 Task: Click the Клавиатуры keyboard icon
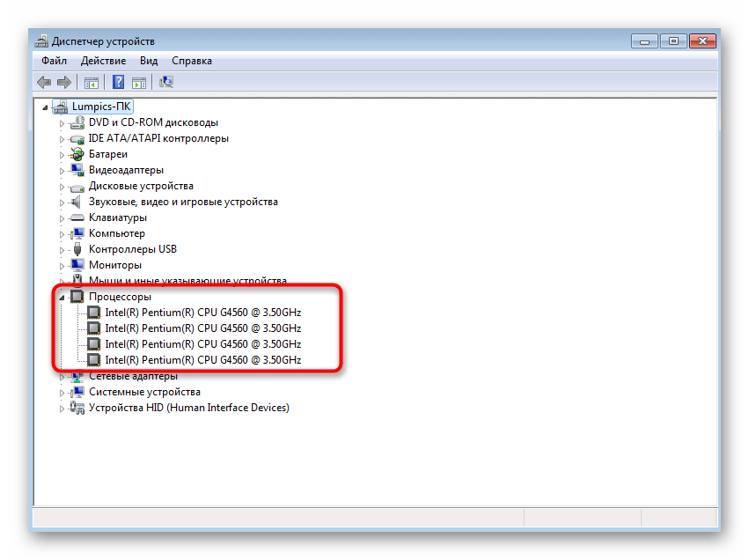point(77,217)
